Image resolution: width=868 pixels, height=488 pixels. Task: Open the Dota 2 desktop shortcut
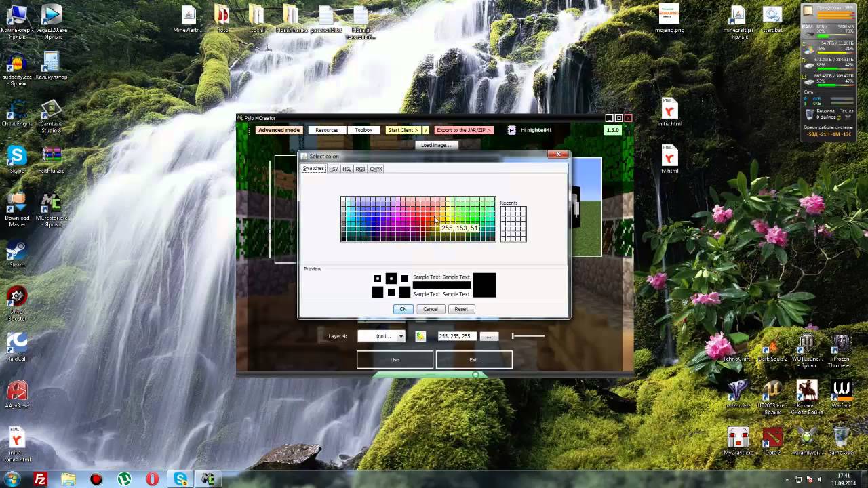(x=772, y=441)
